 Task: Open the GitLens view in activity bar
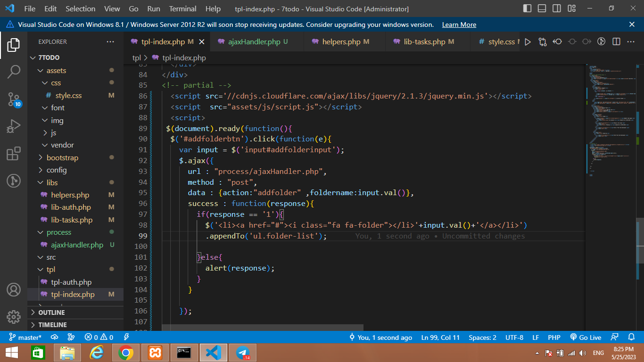[14, 181]
